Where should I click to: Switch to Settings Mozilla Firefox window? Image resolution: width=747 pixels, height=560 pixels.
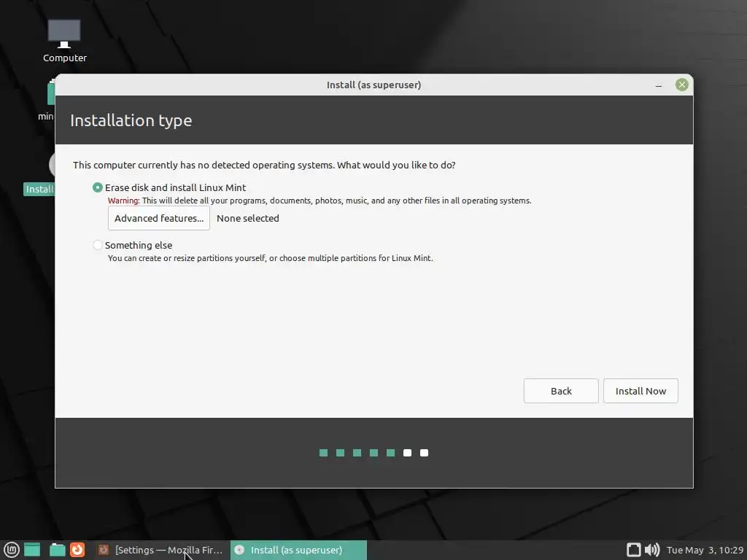point(160,550)
